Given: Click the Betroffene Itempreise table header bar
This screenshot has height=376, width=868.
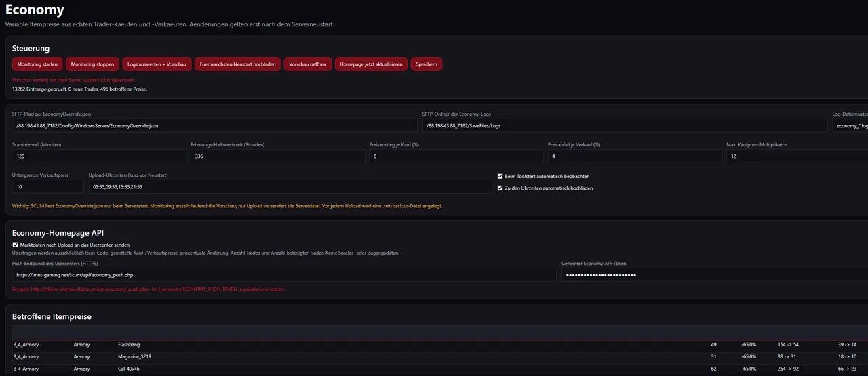Looking at the screenshot, I should (x=440, y=333).
